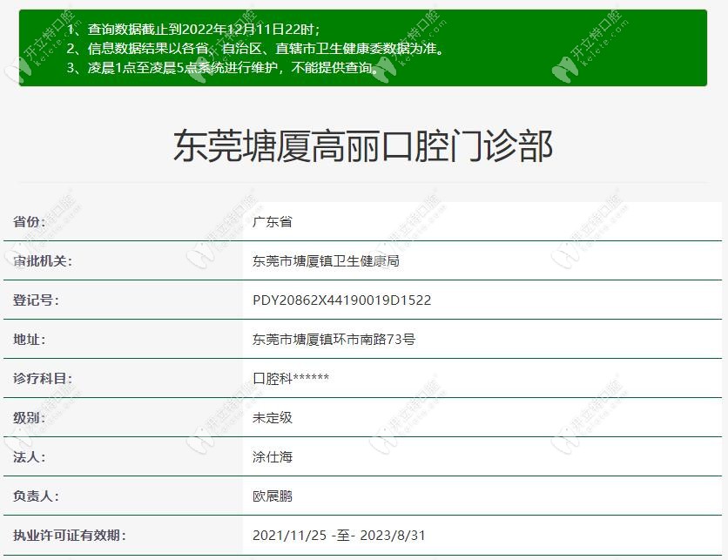Click the clinic address 东莞市塘厦镇环市南路73号
The width and height of the screenshot is (728, 560).
click(x=328, y=339)
